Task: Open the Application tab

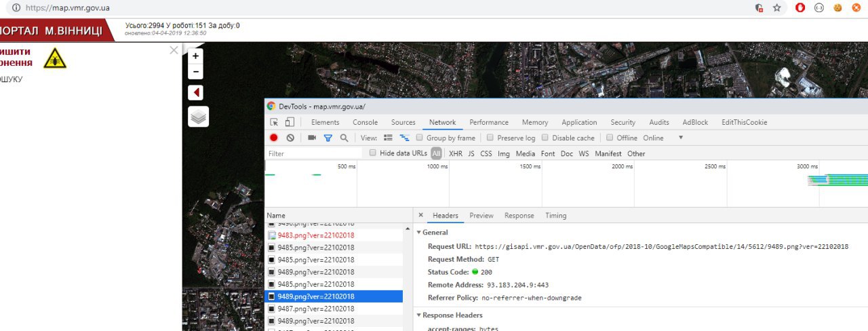Action: point(579,122)
